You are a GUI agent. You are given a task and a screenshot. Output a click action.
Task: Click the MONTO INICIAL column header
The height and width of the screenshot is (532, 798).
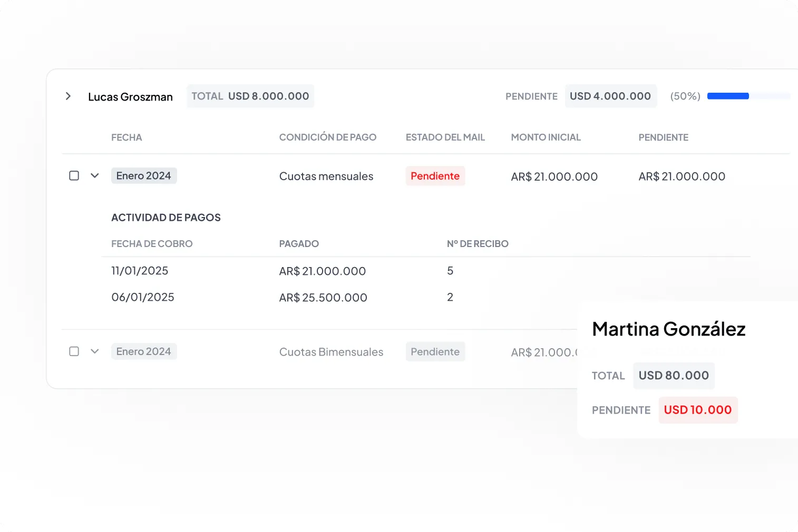point(546,137)
